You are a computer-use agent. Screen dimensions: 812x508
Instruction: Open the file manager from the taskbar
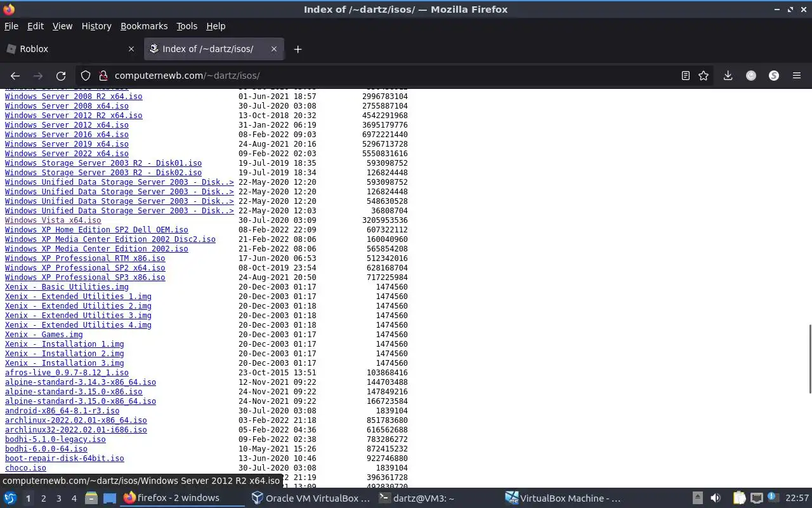91,498
